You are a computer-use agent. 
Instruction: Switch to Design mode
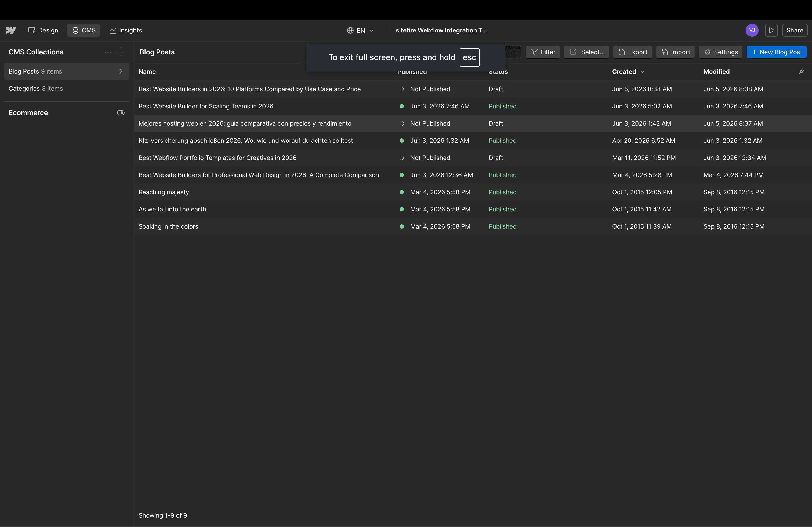point(43,30)
